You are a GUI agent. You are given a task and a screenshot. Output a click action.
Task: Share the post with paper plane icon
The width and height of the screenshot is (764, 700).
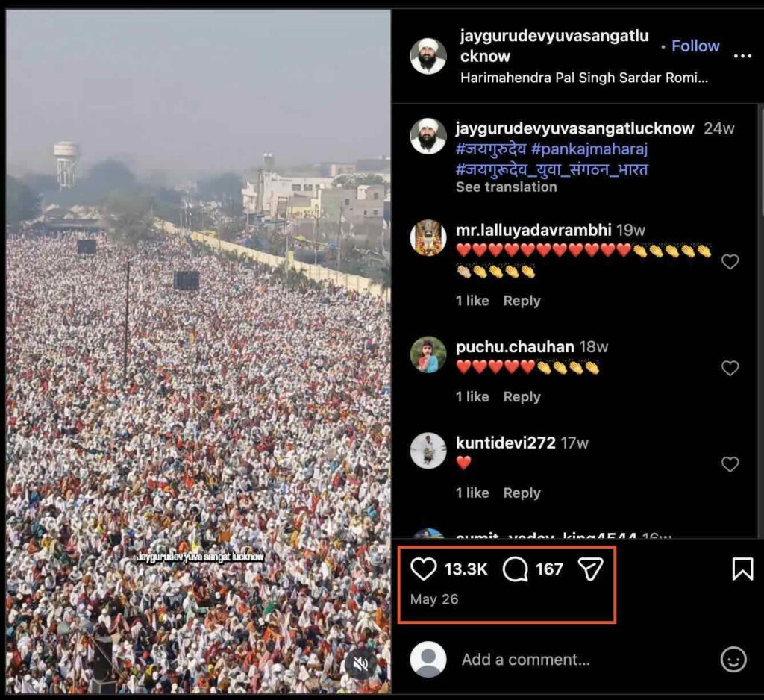point(590,569)
